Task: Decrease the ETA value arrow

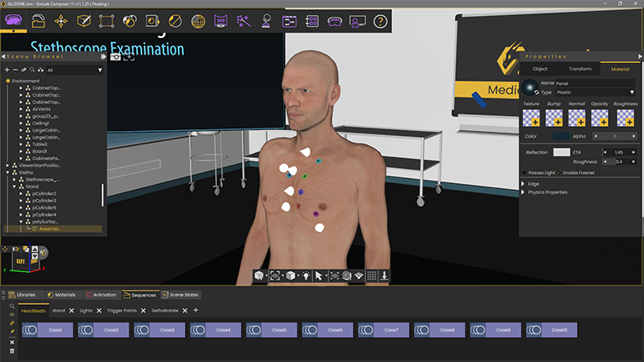Action: coord(605,152)
